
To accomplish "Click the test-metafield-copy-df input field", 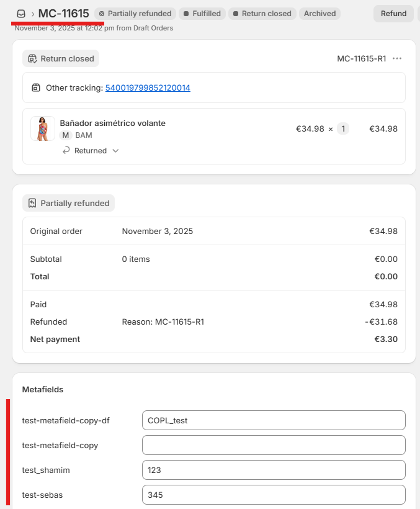I will pyautogui.click(x=274, y=420).
